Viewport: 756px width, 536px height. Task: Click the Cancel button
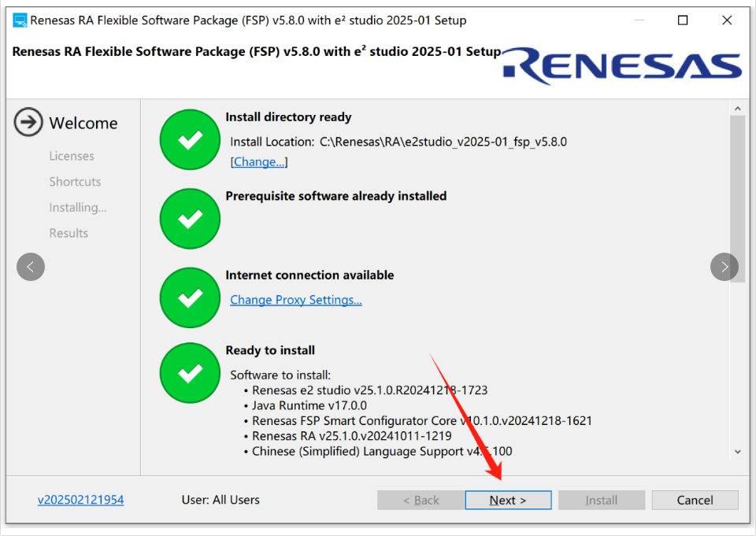(x=695, y=500)
